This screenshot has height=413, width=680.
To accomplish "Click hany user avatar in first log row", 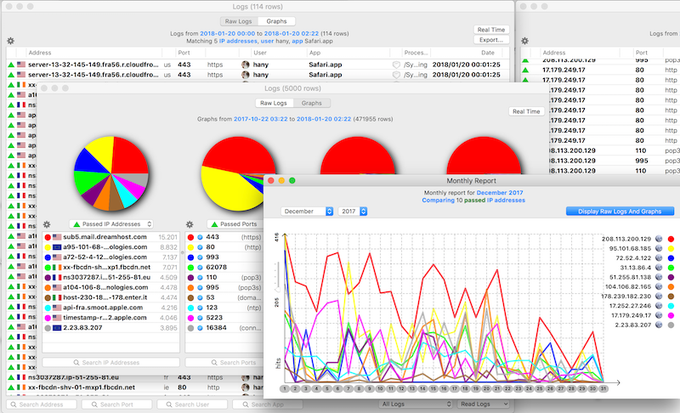I will pos(245,65).
